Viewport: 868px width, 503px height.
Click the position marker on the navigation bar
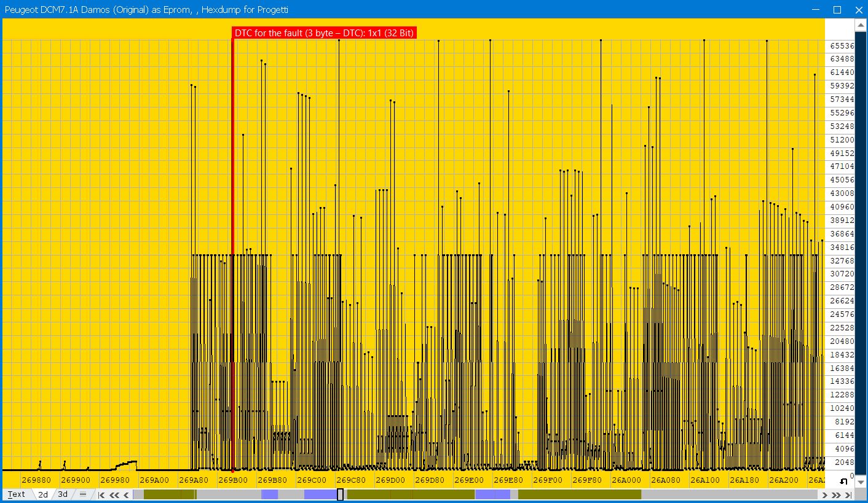point(340,494)
